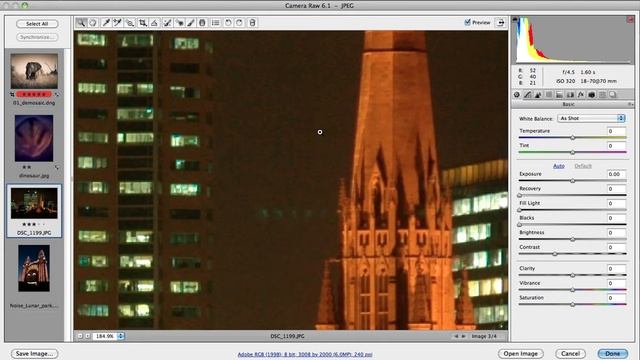The height and width of the screenshot is (360, 640).
Task: Click the Done button
Action: (613, 353)
